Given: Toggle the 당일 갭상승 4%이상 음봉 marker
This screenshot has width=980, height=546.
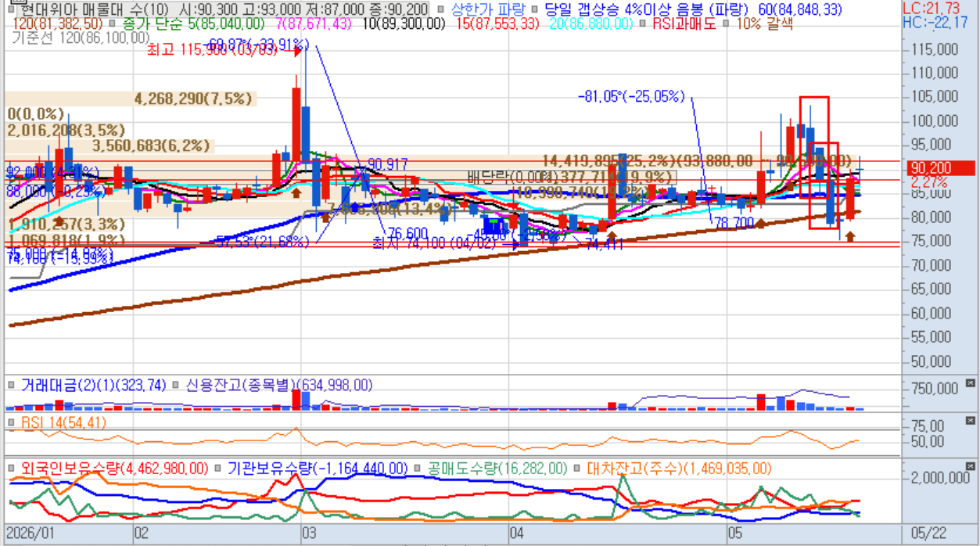Looking at the screenshot, I should (535, 9).
